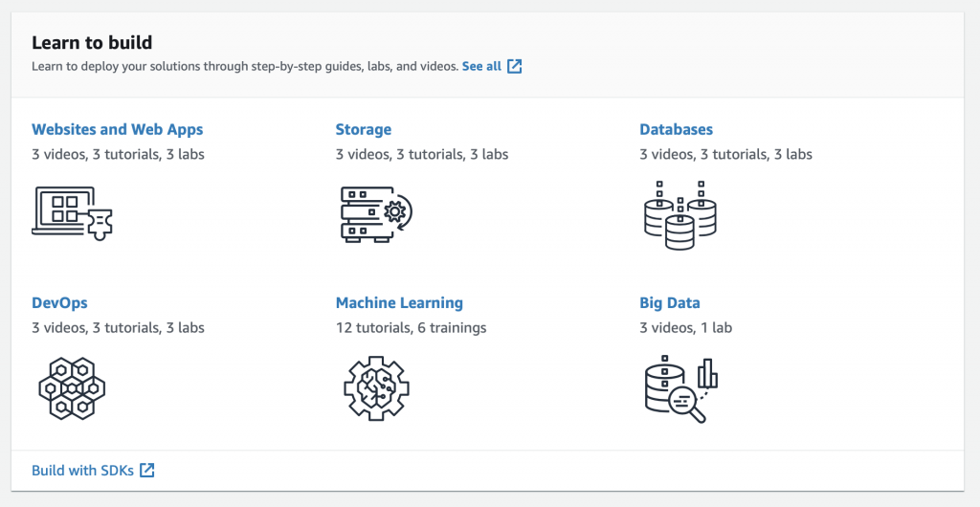Click external link icon beside See all
The height and width of the screenshot is (507, 980).
514,66
